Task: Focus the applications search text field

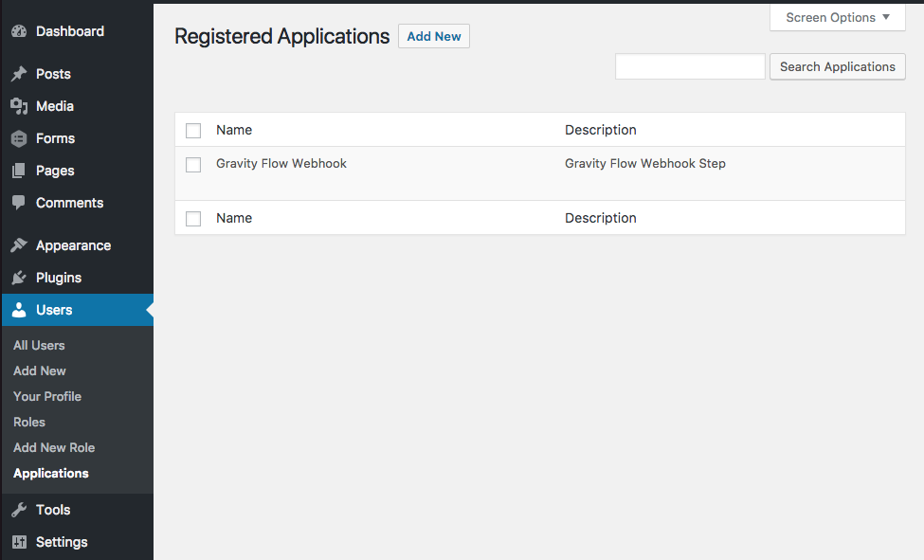Action: point(690,67)
